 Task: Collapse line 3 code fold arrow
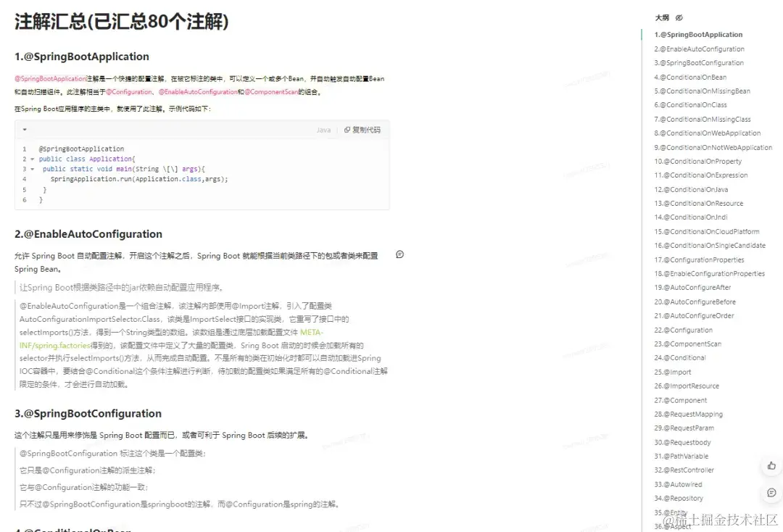tap(33, 169)
